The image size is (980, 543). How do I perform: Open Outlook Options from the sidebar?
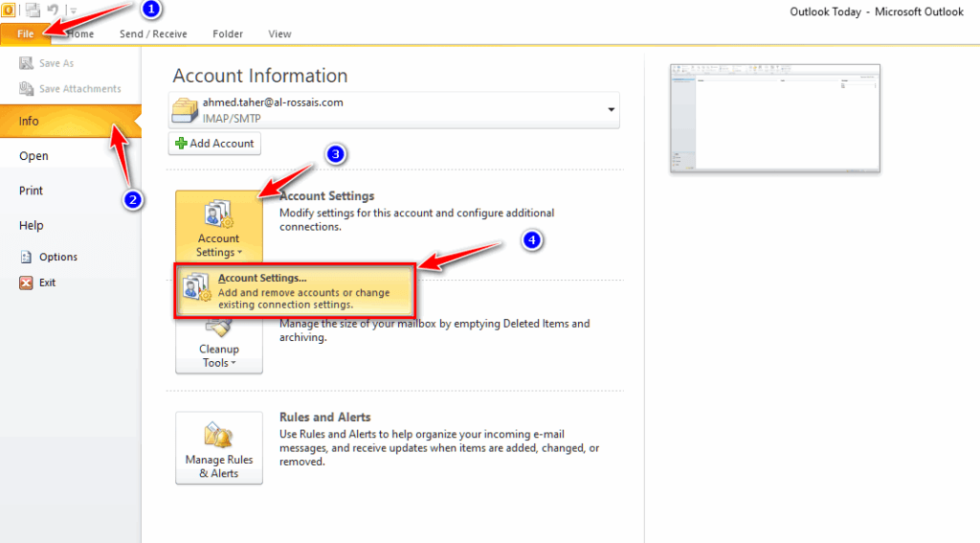pyautogui.click(x=57, y=257)
